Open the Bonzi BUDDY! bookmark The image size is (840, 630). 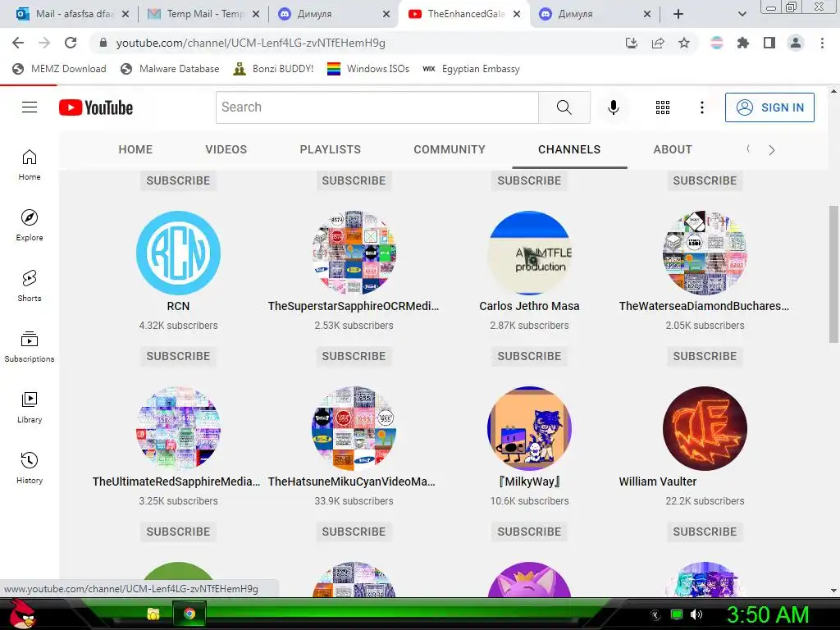274,69
